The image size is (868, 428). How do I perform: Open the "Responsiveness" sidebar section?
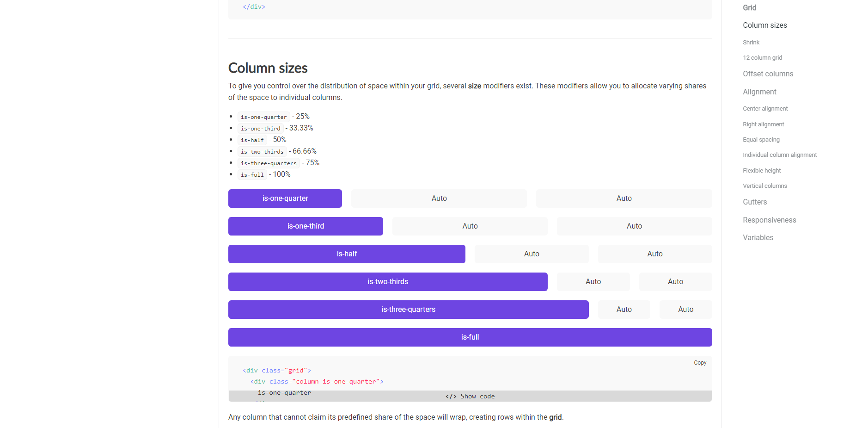(x=770, y=220)
